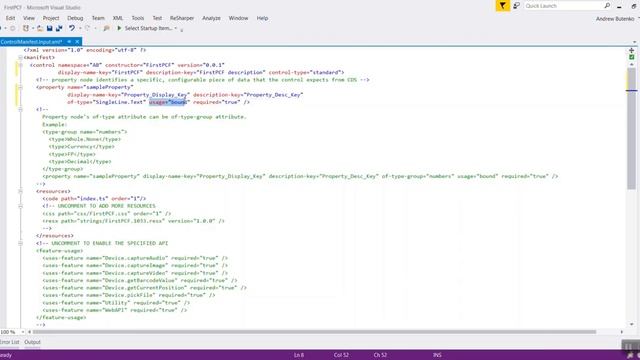Image resolution: width=640 pixels, height=360 pixels.
Task: Click the Select Startup Item button
Action: [x=148, y=28]
